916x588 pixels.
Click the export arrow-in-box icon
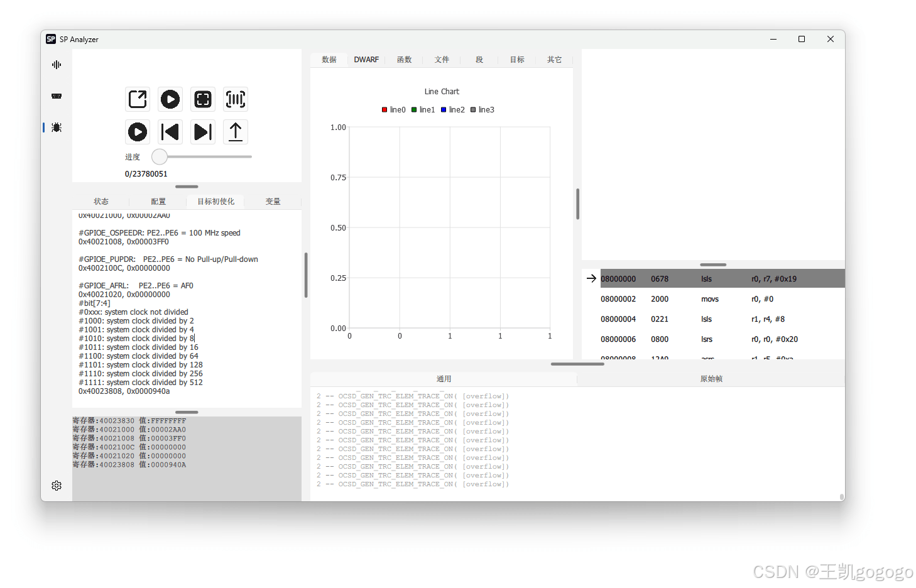pyautogui.click(x=138, y=99)
